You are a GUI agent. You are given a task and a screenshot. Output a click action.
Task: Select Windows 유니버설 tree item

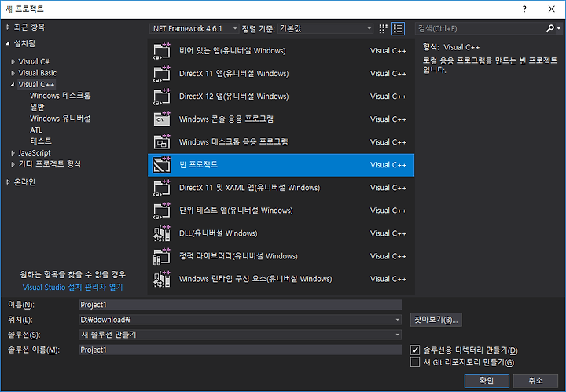pyautogui.click(x=60, y=119)
